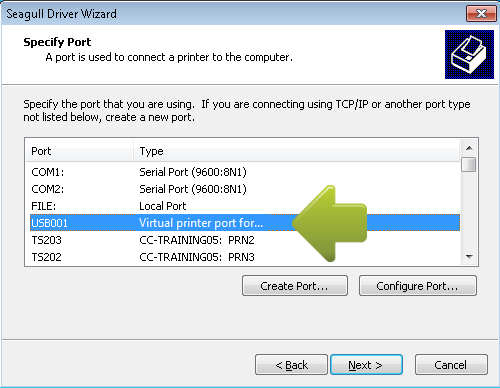The width and height of the screenshot is (500, 388).
Task: Click the port list scroll up arrow
Action: [469, 148]
